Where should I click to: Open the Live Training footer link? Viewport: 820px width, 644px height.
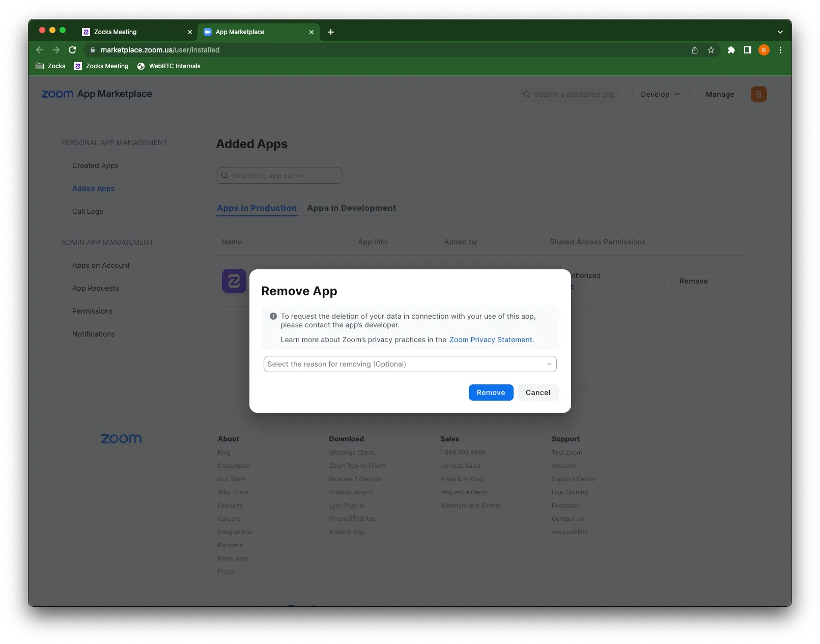point(570,492)
